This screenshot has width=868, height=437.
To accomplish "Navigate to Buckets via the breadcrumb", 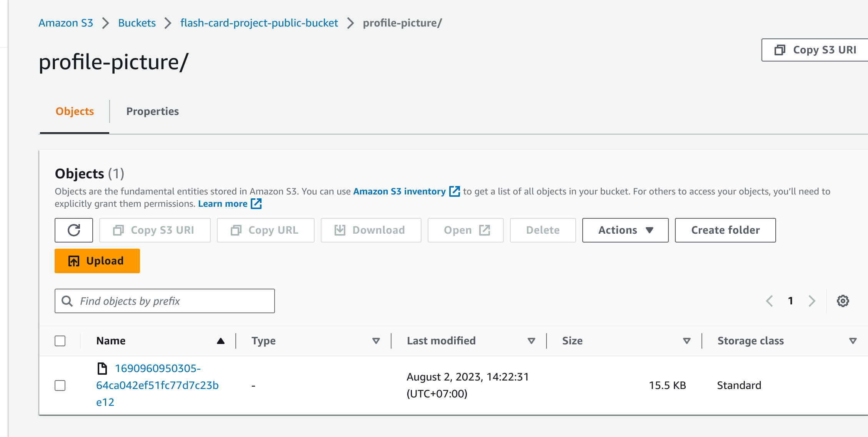I will point(137,23).
